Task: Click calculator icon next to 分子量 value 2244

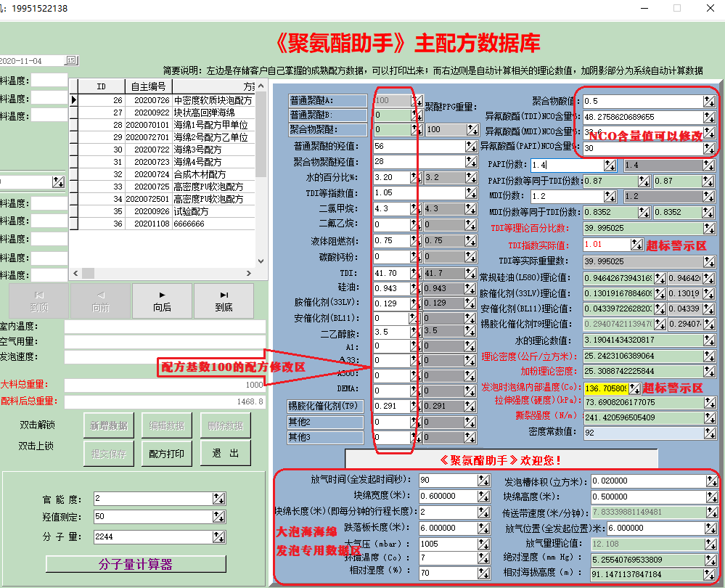Action: click(x=218, y=536)
